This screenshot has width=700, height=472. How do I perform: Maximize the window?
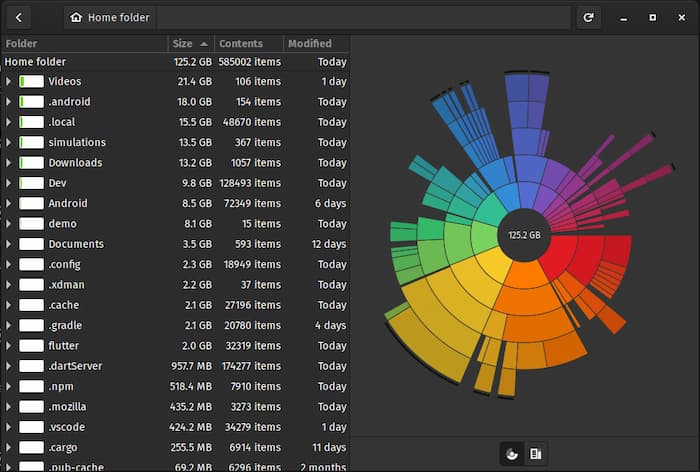click(652, 17)
